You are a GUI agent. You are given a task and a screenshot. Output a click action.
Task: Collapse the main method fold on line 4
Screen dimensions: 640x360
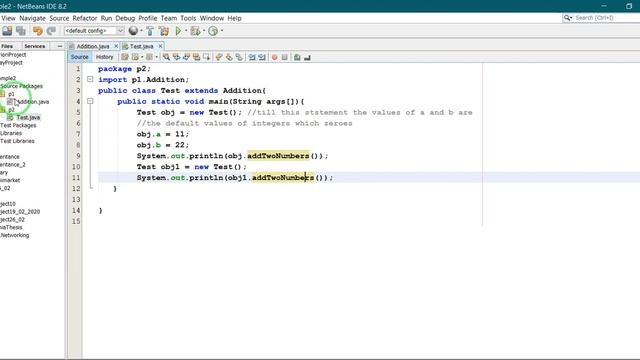coord(90,101)
